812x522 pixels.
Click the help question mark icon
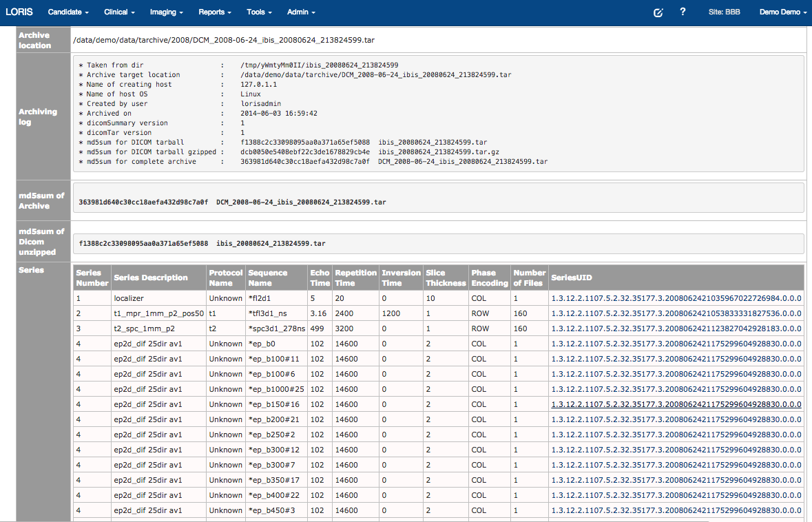(x=683, y=12)
